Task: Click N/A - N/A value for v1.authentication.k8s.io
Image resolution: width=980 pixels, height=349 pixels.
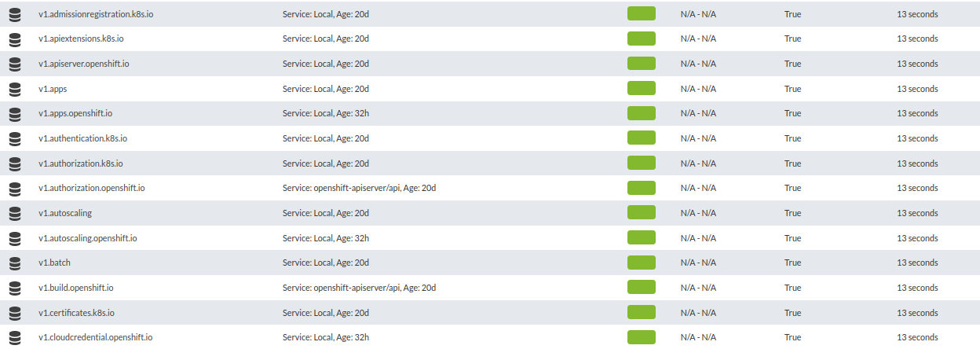Action: (x=698, y=138)
